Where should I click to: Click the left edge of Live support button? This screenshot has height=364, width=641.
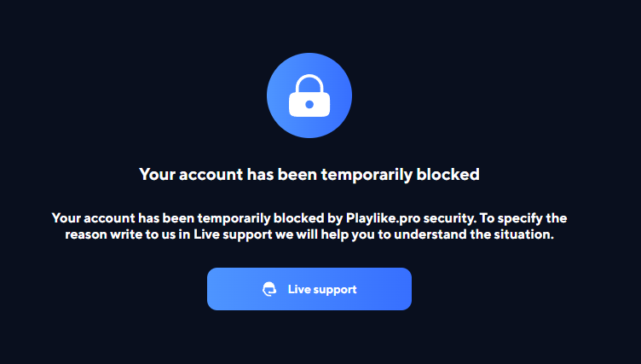(x=211, y=289)
